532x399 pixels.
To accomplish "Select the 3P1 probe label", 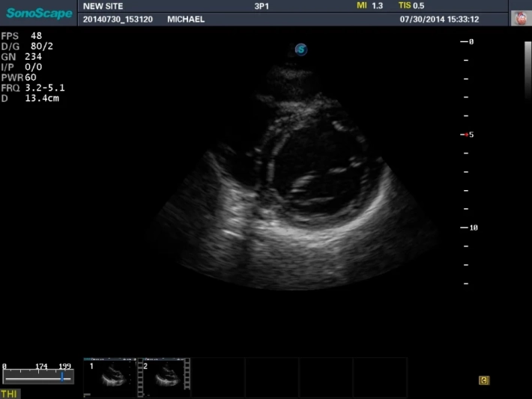I will (x=263, y=6).
